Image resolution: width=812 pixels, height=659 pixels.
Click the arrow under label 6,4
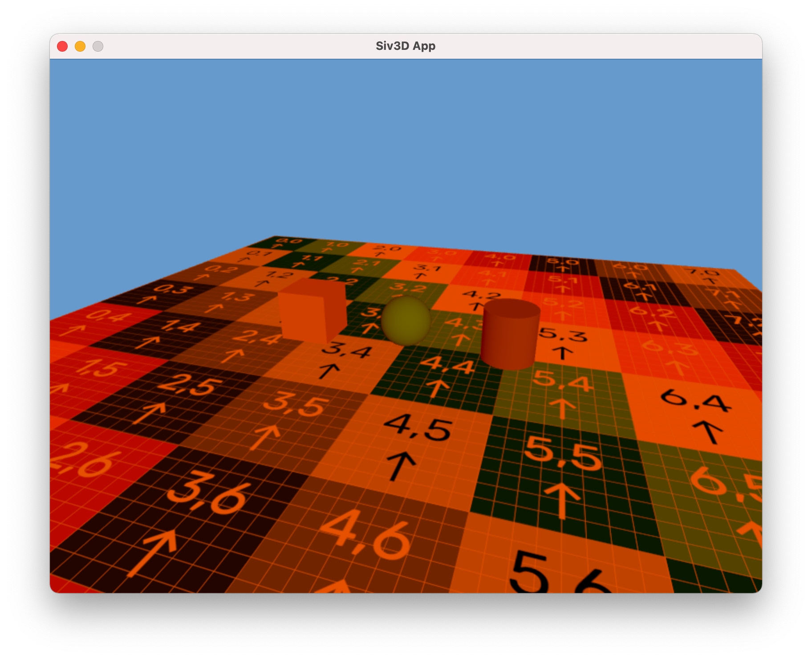tap(708, 432)
